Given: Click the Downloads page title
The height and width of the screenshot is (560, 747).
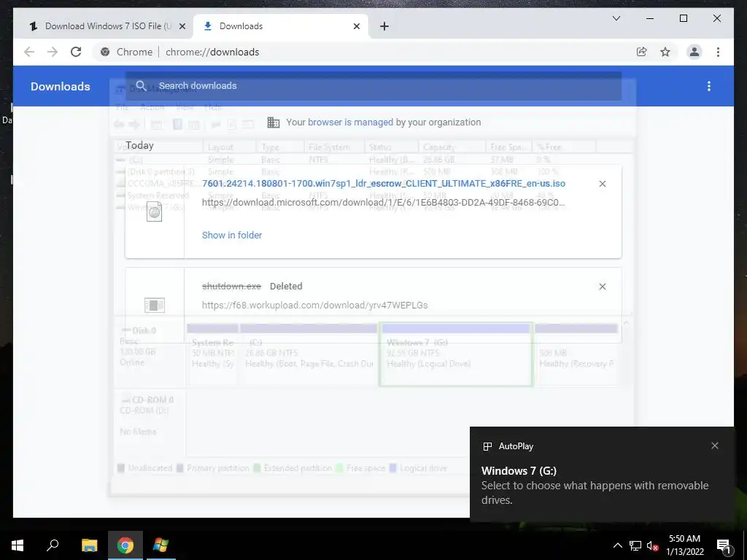Looking at the screenshot, I should coord(61,86).
